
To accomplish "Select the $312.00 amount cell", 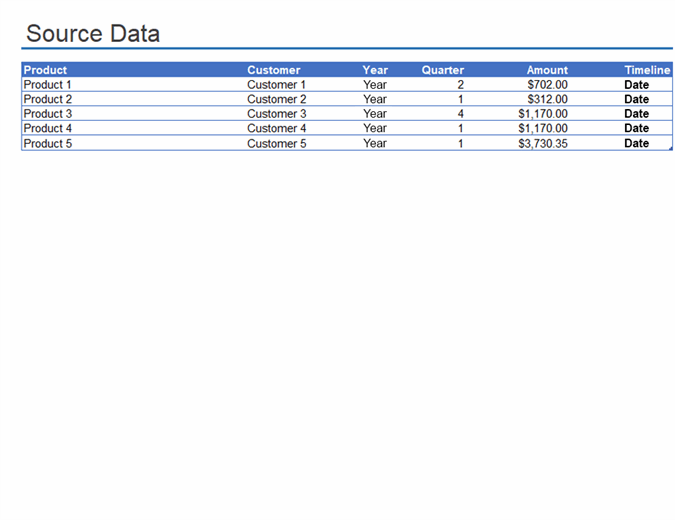I will (548, 99).
